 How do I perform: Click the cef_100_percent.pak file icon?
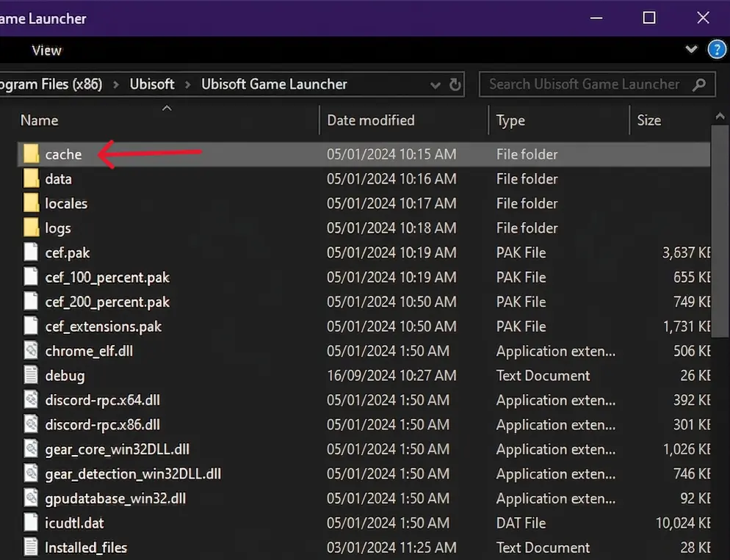[31, 277]
